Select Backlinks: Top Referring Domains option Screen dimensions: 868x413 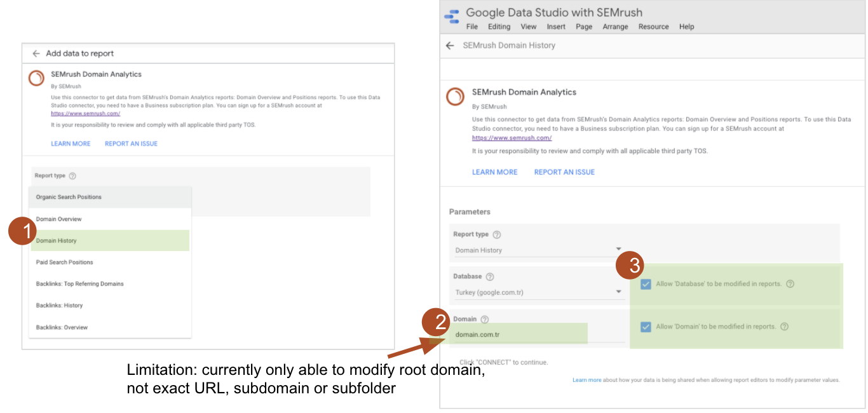pyautogui.click(x=110, y=284)
